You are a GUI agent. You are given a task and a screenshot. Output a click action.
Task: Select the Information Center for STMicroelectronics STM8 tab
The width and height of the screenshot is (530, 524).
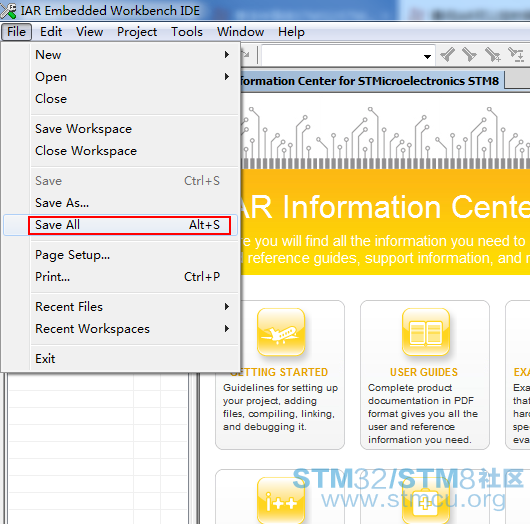[372, 81]
